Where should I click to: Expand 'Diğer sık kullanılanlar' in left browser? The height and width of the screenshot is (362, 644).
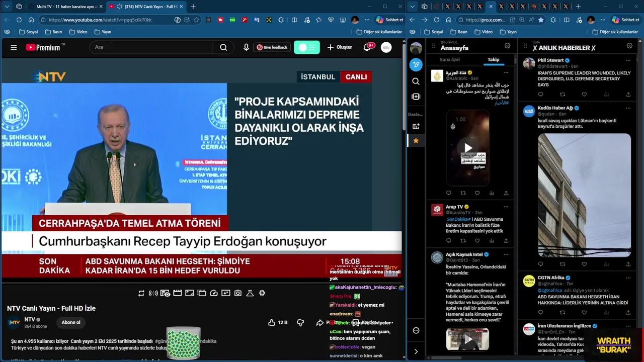(379, 32)
